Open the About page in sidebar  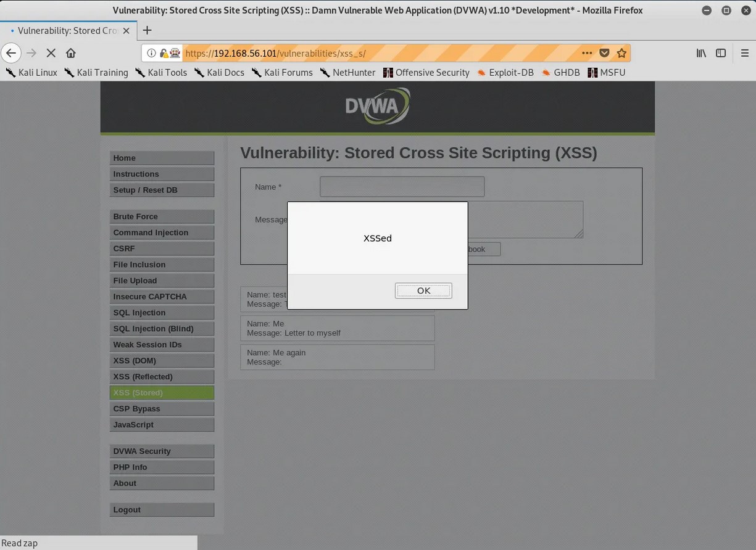coord(162,483)
